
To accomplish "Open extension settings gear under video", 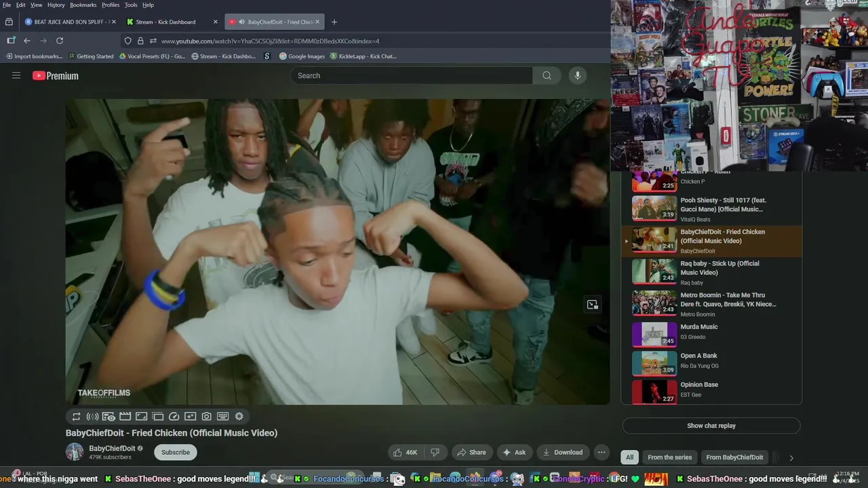I will point(239,417).
